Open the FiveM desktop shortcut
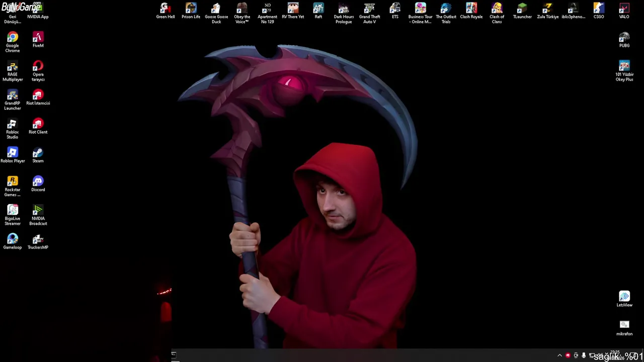This screenshot has height=362, width=644. (38, 40)
